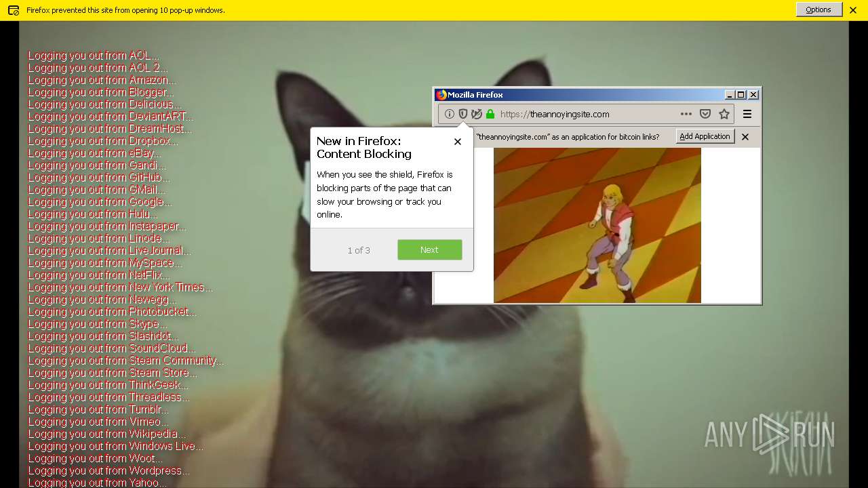Close the Mozilla Firefox popup window
This screenshot has height=488, width=868.
[753, 95]
